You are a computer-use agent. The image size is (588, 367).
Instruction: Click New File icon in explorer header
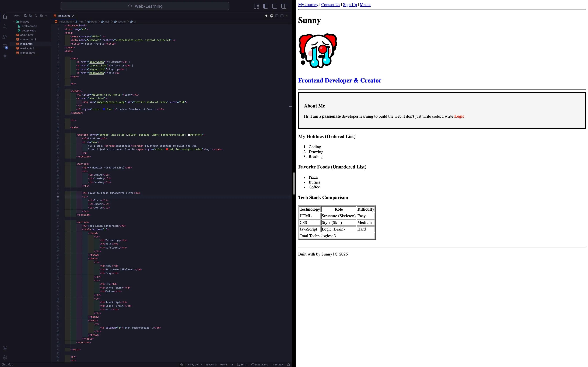click(x=26, y=16)
